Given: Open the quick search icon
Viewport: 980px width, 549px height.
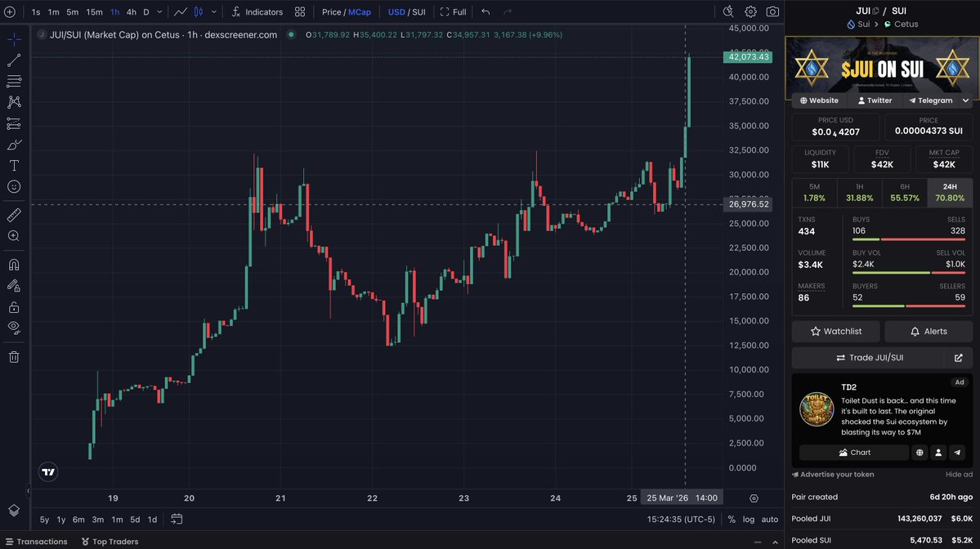Looking at the screenshot, I should pyautogui.click(x=728, y=12).
